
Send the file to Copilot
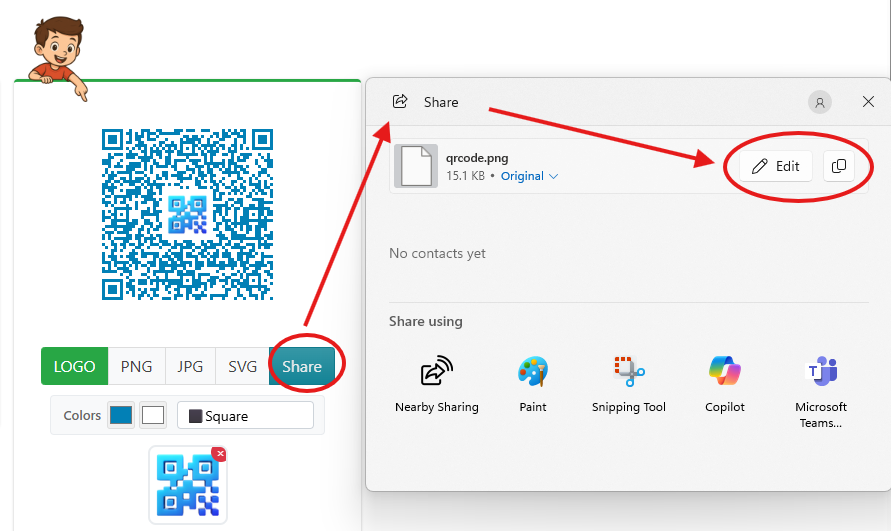tap(725, 384)
